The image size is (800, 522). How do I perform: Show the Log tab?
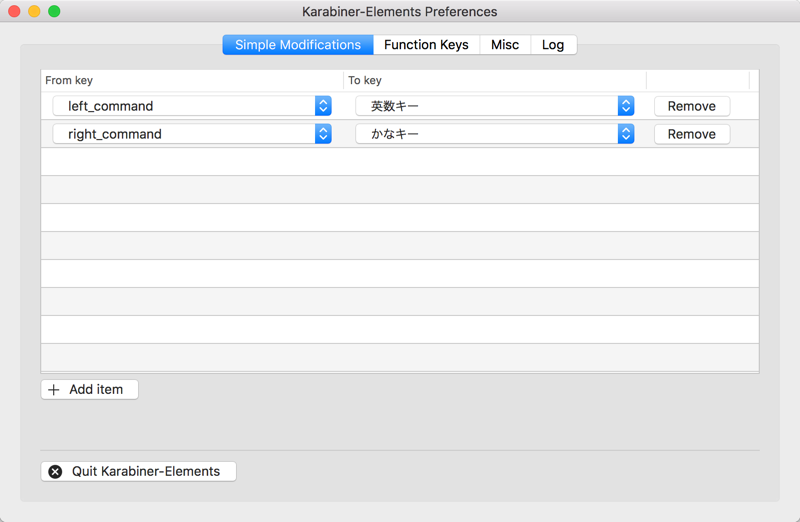coord(553,45)
